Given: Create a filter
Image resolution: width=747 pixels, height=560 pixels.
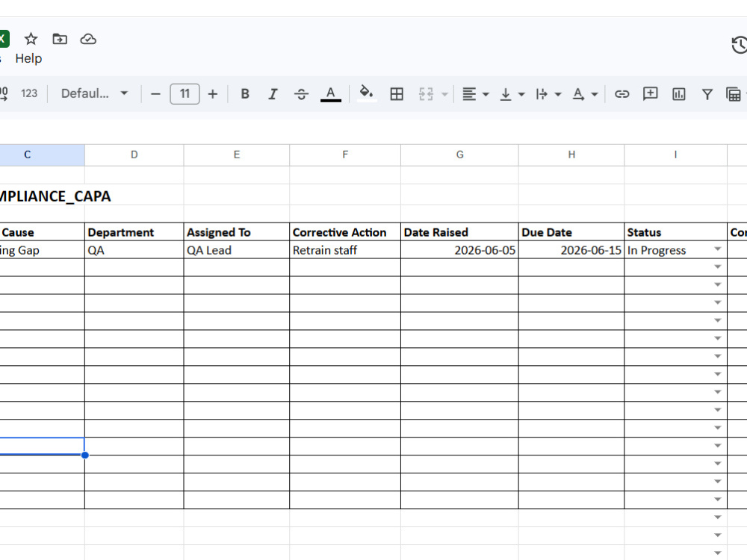Looking at the screenshot, I should pos(707,94).
